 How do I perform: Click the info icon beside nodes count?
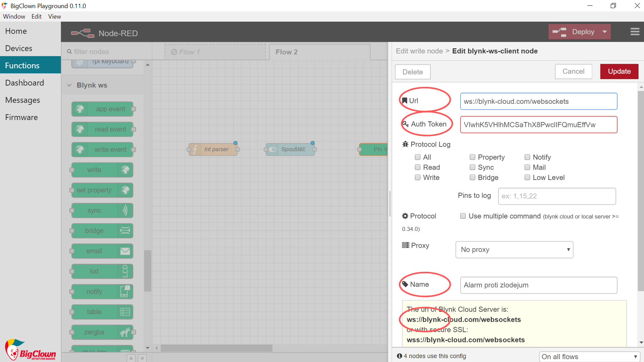click(399, 356)
